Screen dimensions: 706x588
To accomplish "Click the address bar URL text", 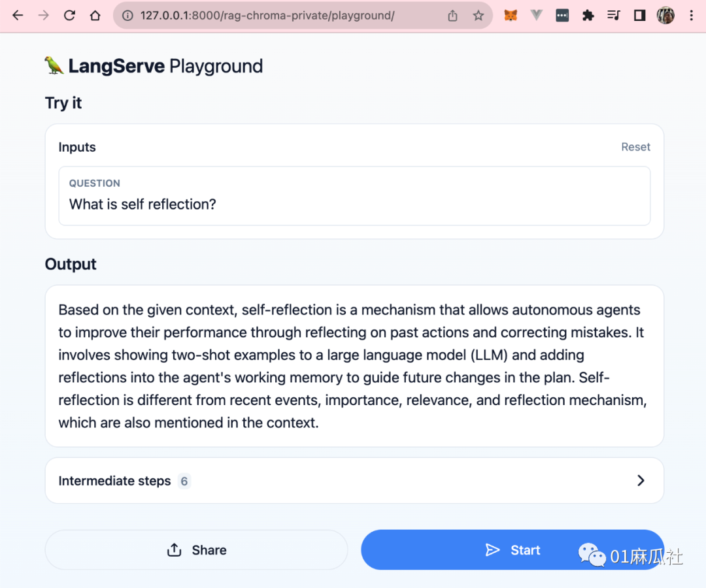I will click(x=267, y=16).
